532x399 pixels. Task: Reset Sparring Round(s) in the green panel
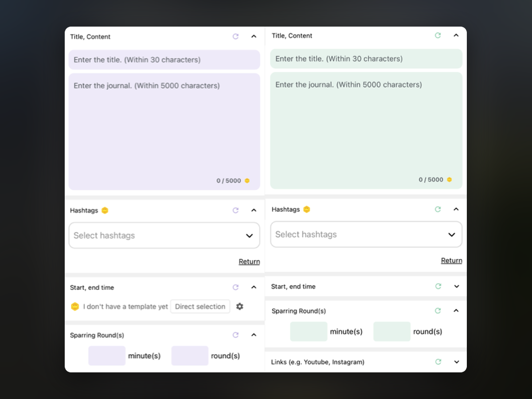438,311
